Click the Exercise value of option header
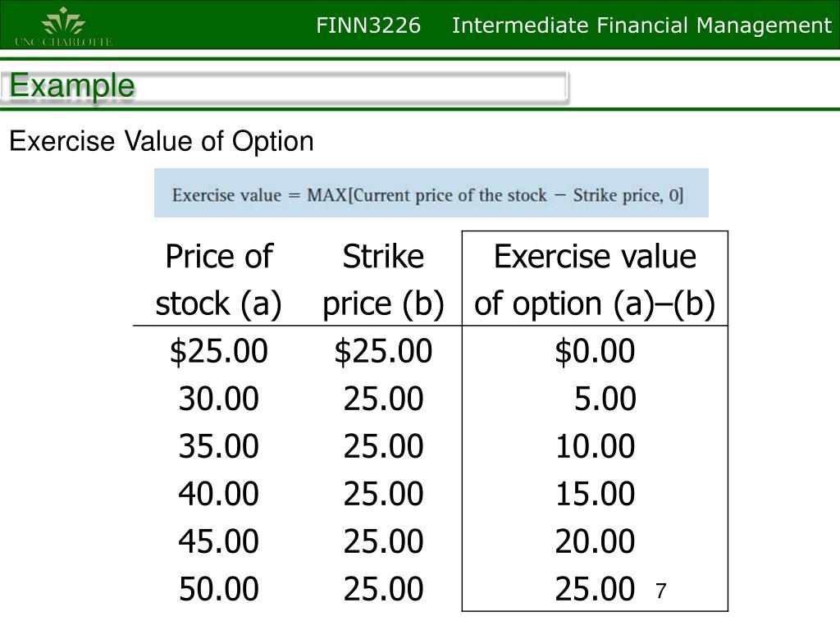 pos(595,280)
